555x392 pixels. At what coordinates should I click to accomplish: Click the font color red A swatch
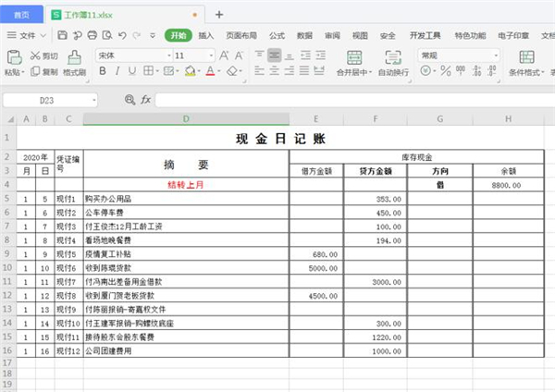[x=210, y=71]
